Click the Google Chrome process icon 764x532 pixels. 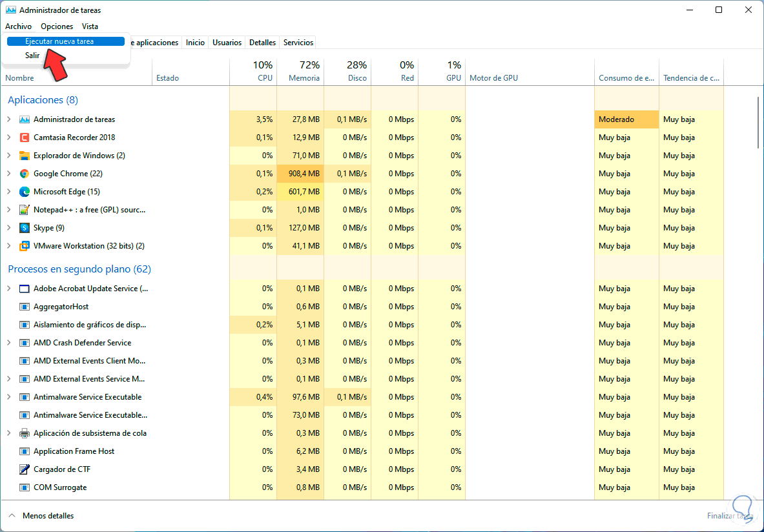pos(25,174)
